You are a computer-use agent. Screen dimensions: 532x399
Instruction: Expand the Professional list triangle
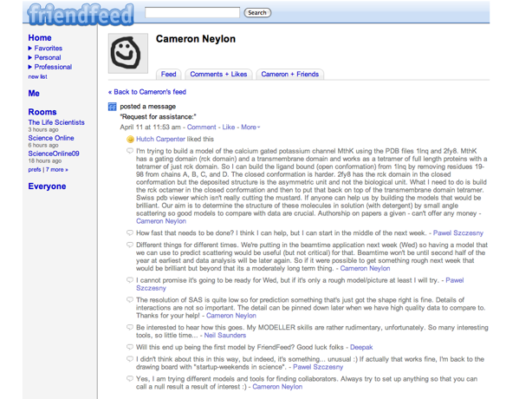tap(29, 67)
